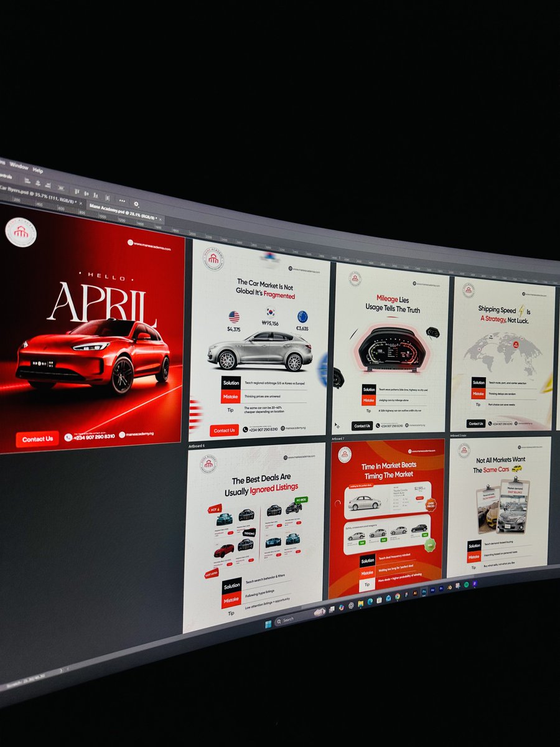Click Contact Us on the Shipping Speed design
The image size is (560, 747).
[x=476, y=423]
